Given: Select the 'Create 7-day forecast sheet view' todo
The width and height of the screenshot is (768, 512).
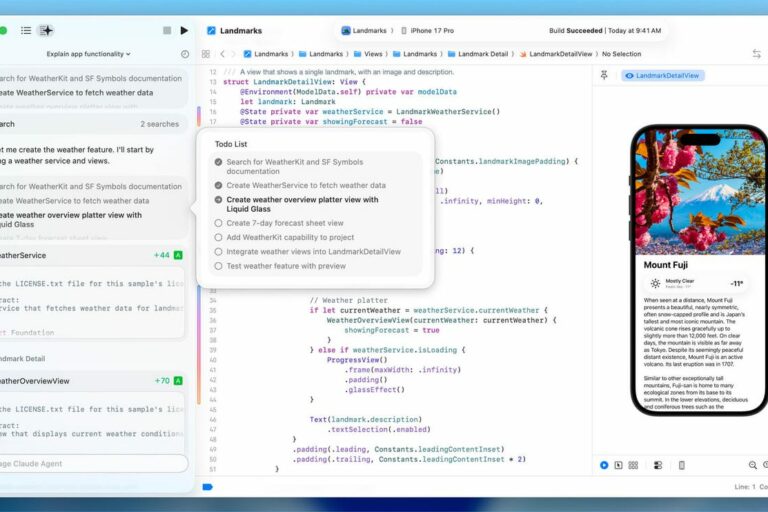Looking at the screenshot, I should pos(284,223).
